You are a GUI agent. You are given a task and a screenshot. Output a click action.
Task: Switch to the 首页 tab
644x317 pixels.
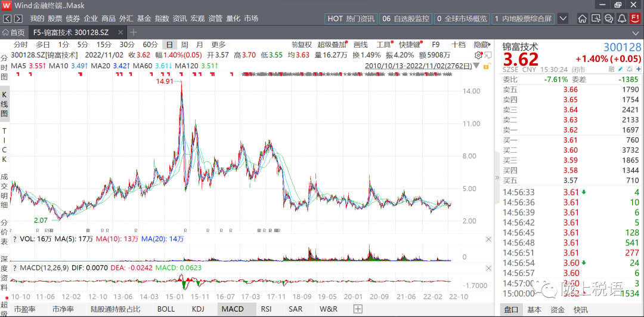point(14,32)
